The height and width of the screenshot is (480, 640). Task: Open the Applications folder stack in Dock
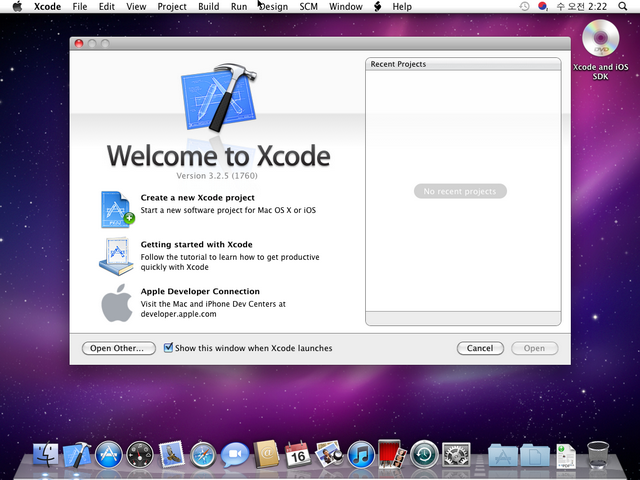pyautogui.click(x=503, y=456)
